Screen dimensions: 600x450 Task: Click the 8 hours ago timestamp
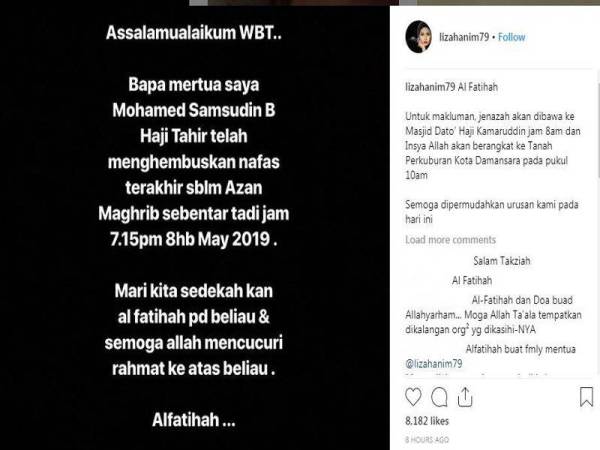427,440
